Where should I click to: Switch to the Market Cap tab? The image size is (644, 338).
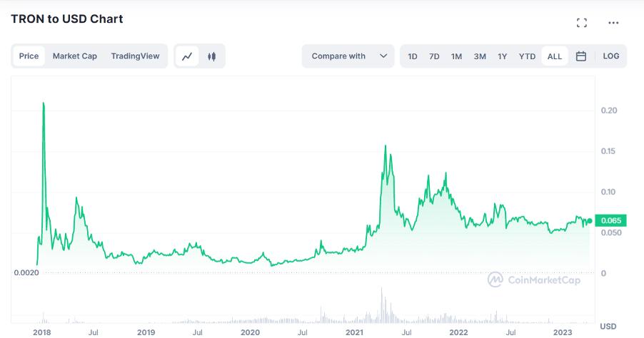pos(75,56)
